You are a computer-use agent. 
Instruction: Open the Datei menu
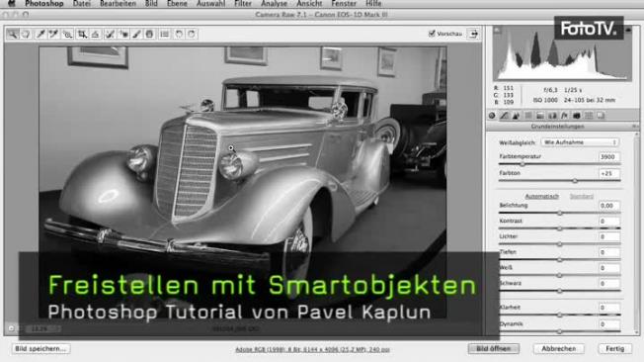pos(82,3)
